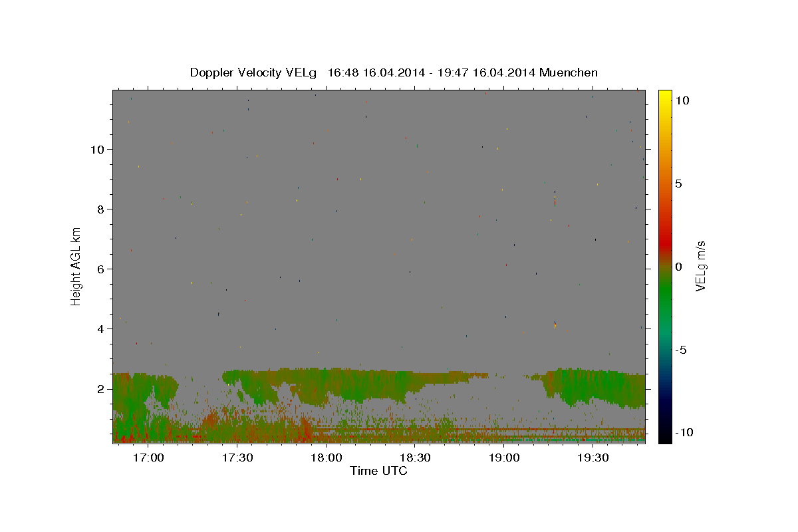Click the 19:00 time axis tick label

[505, 458]
